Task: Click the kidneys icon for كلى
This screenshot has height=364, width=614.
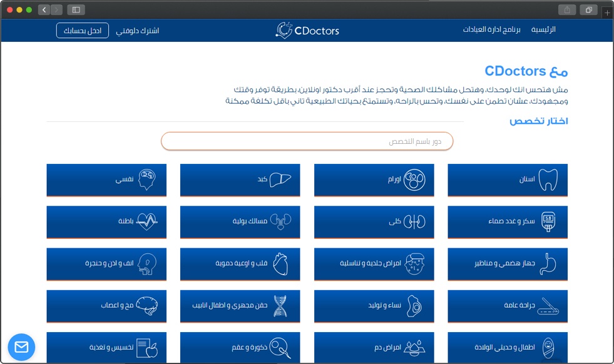Action: coord(414,221)
